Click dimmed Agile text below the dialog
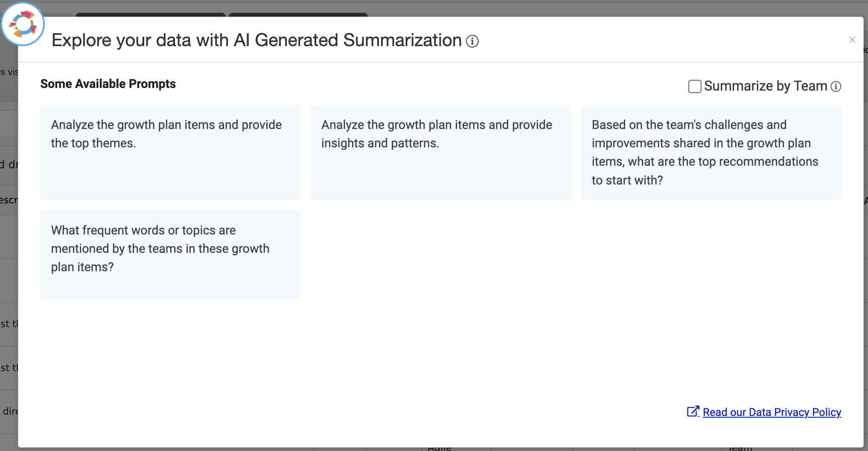 click(440, 448)
